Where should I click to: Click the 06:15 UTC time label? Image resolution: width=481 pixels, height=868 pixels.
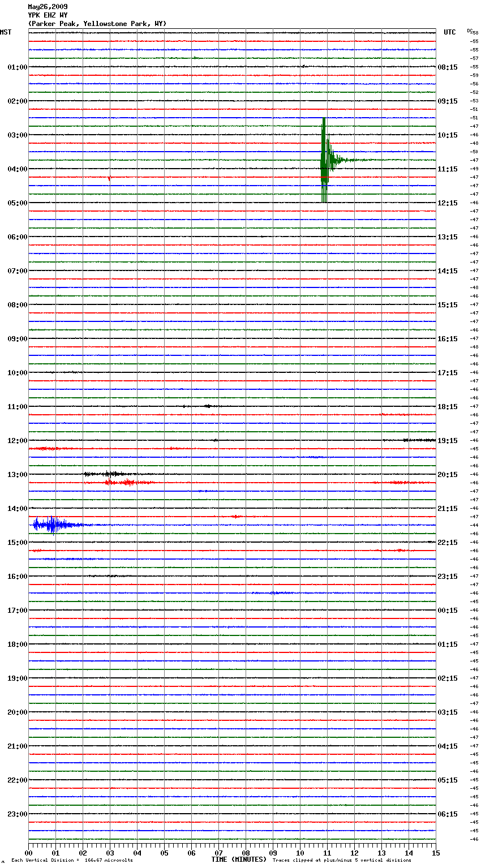tap(448, 814)
